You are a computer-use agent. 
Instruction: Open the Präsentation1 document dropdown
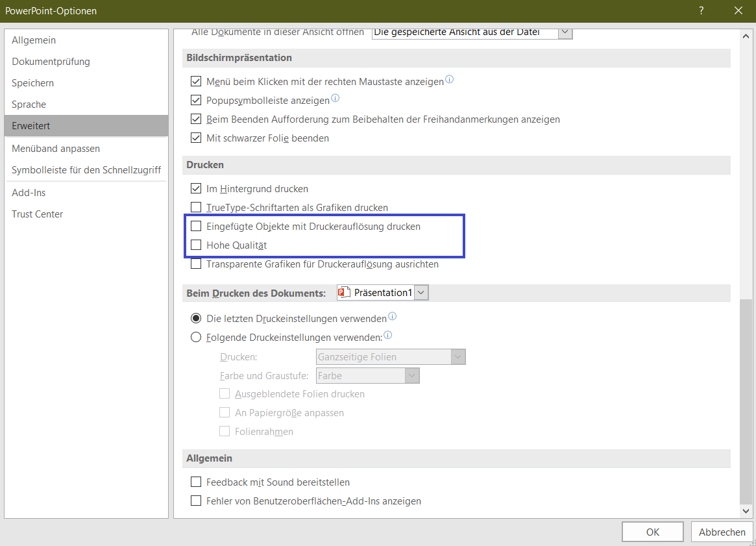coord(421,293)
